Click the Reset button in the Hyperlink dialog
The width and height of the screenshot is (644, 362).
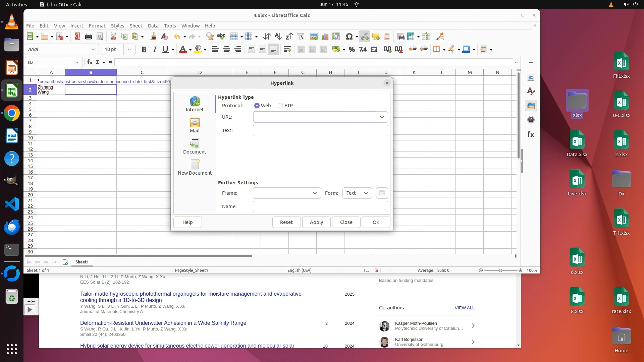pyautogui.click(x=286, y=222)
